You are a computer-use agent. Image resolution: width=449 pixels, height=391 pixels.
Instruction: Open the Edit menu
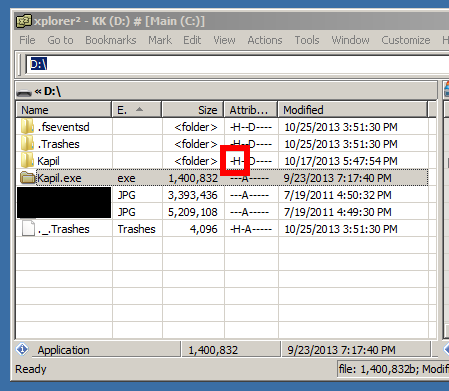tap(192, 40)
